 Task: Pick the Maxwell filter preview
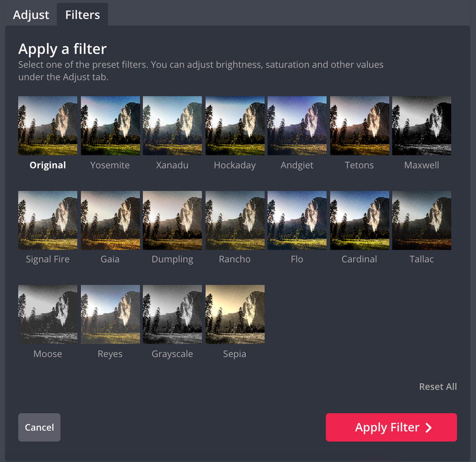(422, 125)
